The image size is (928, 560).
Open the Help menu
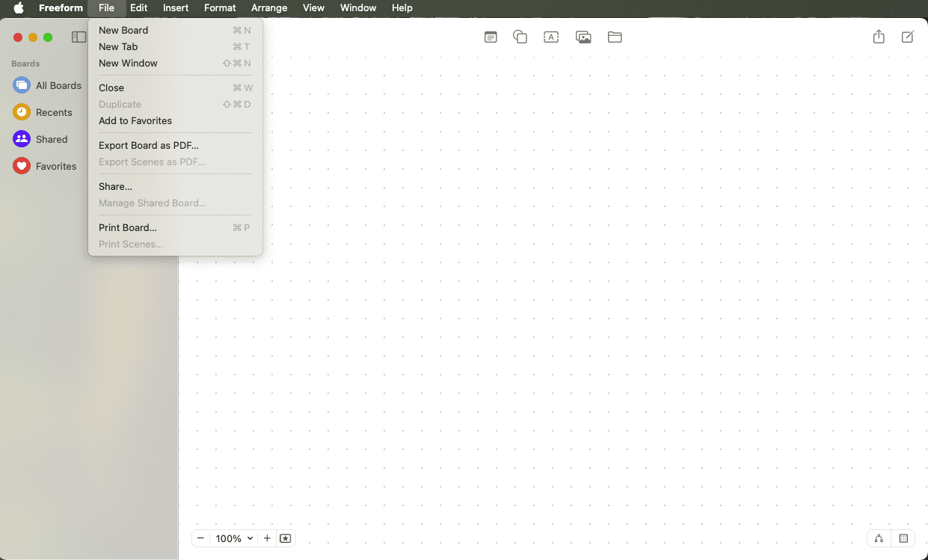coord(402,7)
